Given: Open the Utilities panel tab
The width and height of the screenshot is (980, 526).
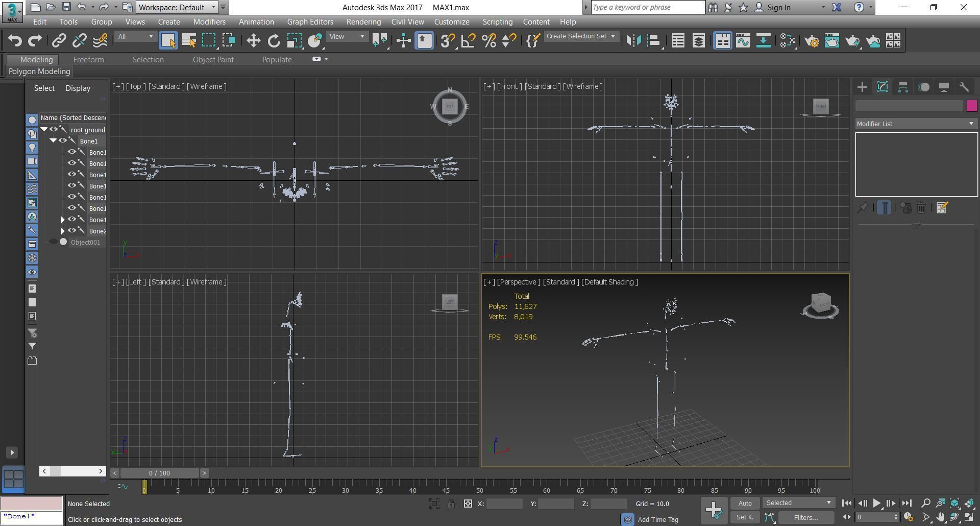Looking at the screenshot, I should coord(964,87).
